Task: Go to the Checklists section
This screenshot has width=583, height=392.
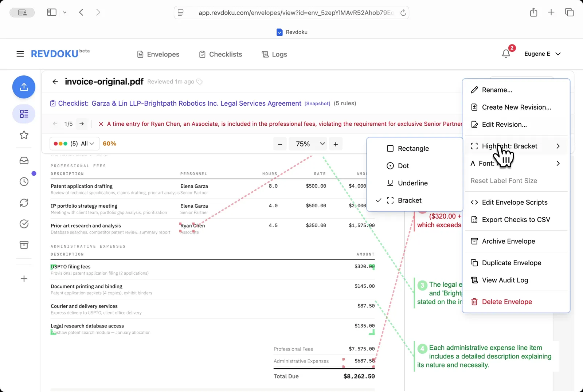Action: 220,54
